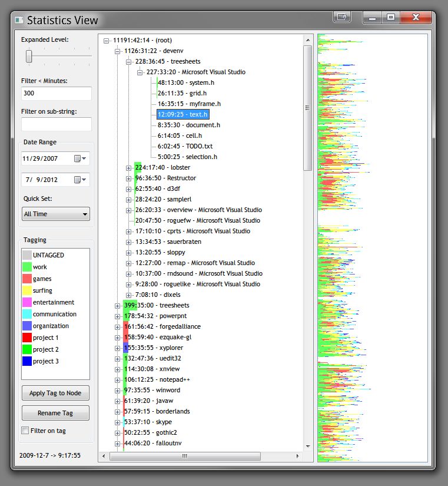Viewport: 448px width, 486px height.
Task: Open the Quick Set 'All Time' dropdown
Action: click(55, 214)
